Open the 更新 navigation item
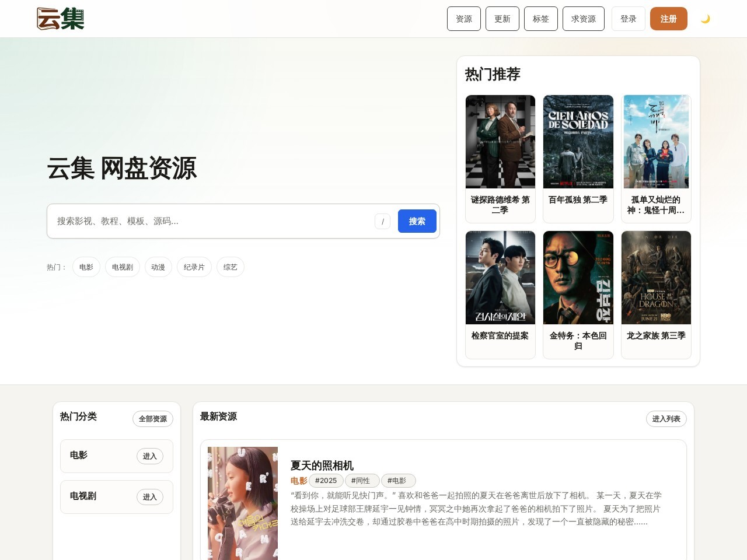The image size is (747, 560). click(x=502, y=19)
